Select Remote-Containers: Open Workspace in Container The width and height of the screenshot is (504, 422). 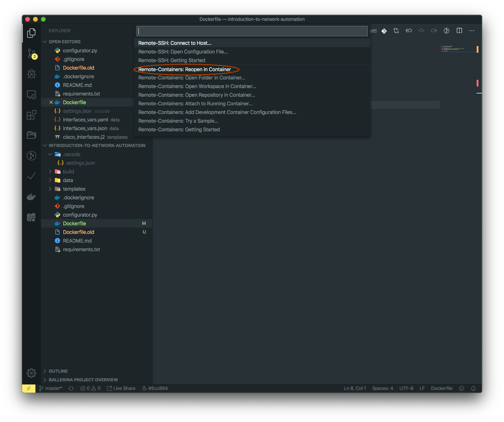252,86
